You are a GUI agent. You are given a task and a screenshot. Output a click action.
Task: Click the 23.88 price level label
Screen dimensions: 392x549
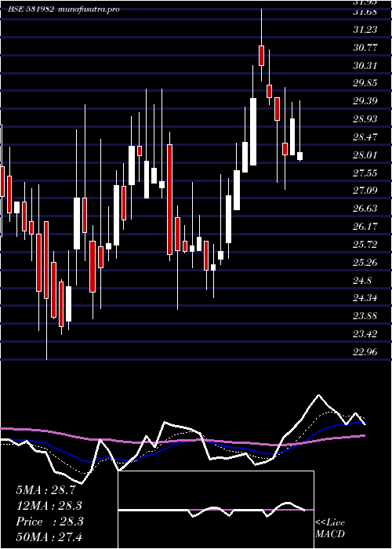tap(365, 316)
